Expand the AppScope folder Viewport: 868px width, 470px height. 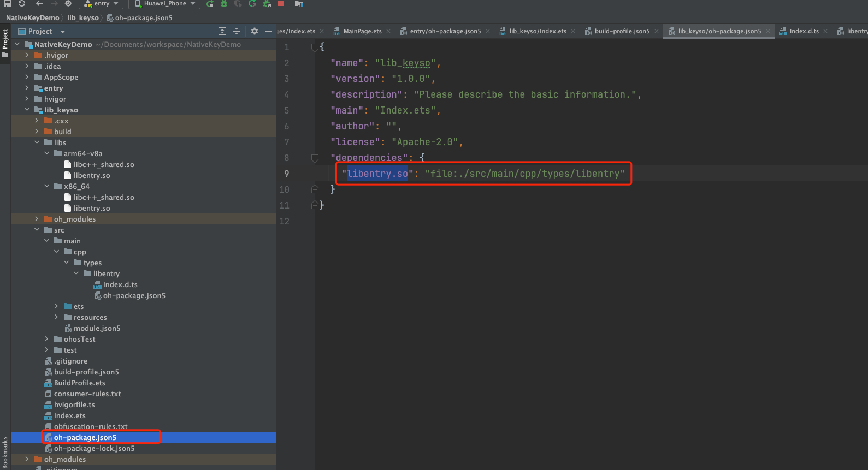27,77
